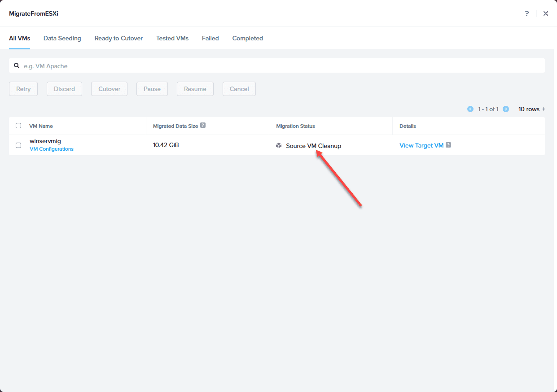Click the Cutover button
Image resolution: width=557 pixels, height=392 pixels.
[110, 89]
